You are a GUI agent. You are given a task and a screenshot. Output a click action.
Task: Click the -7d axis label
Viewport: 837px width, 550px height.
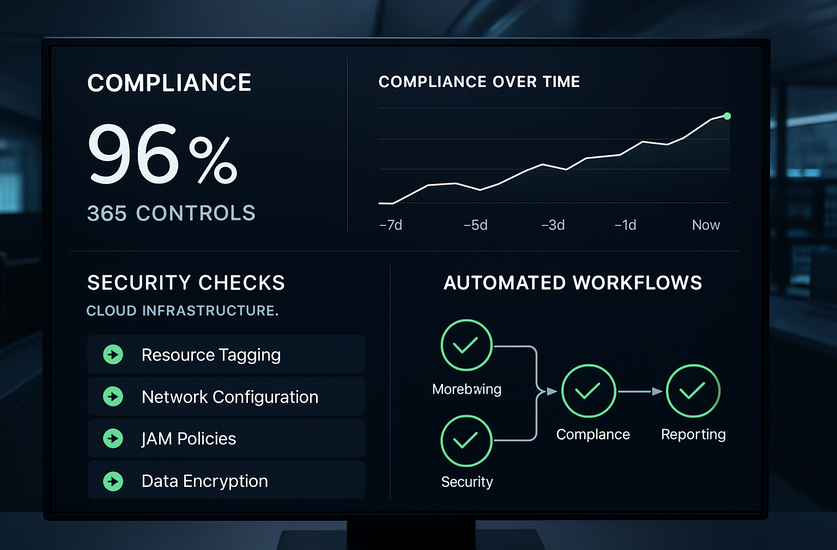pyautogui.click(x=391, y=225)
